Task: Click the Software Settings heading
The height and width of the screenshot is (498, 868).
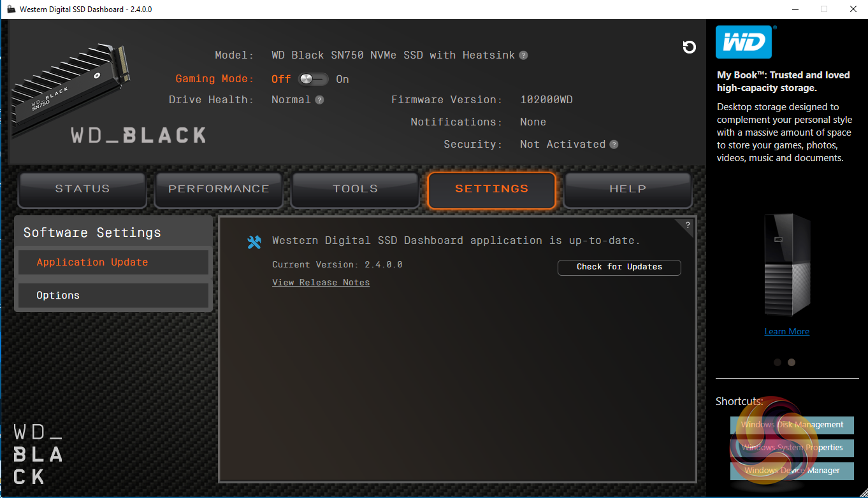Action: pyautogui.click(x=92, y=232)
